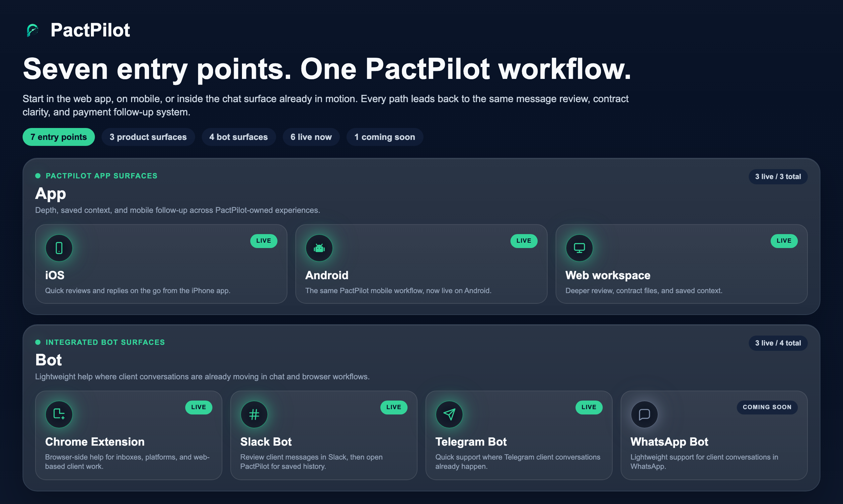Open the Chrome Extension card title
Viewport: 843px width, 504px height.
95,442
